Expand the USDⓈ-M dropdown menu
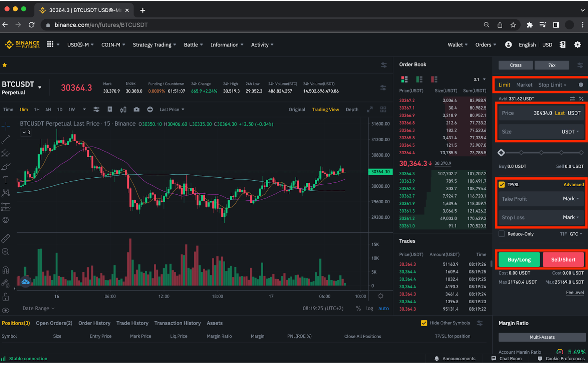The width and height of the screenshot is (588, 365). point(80,45)
